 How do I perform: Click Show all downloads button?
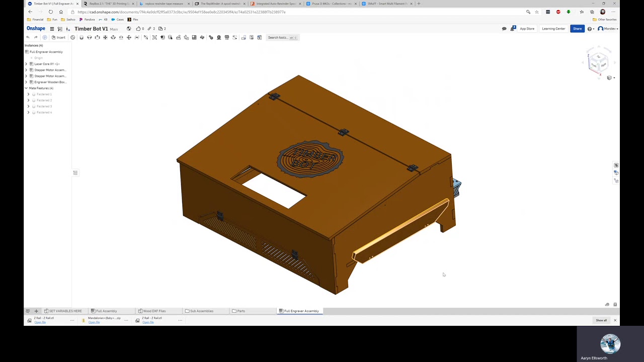[601, 320]
